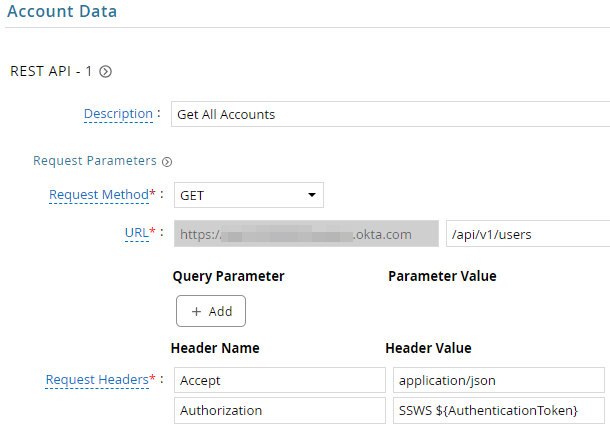This screenshot has width=610, height=427.
Task: Click the Parameter Value column heading
Action: point(442,276)
